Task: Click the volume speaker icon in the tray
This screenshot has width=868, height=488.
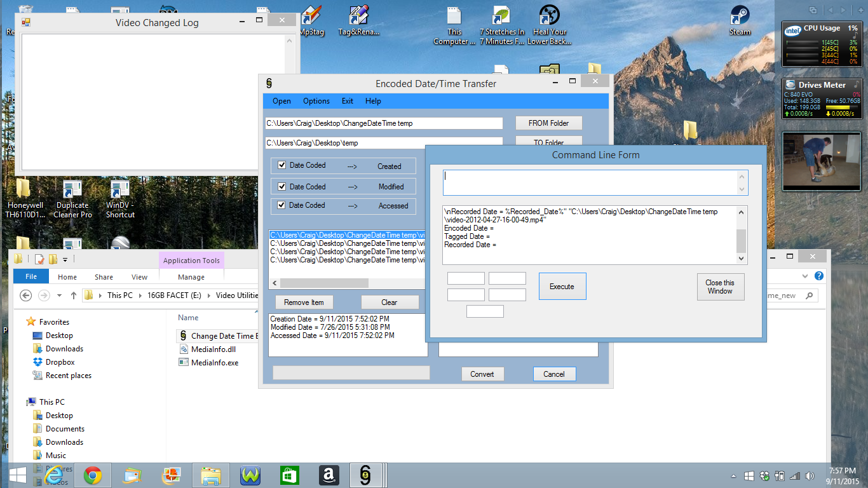Action: 810,476
